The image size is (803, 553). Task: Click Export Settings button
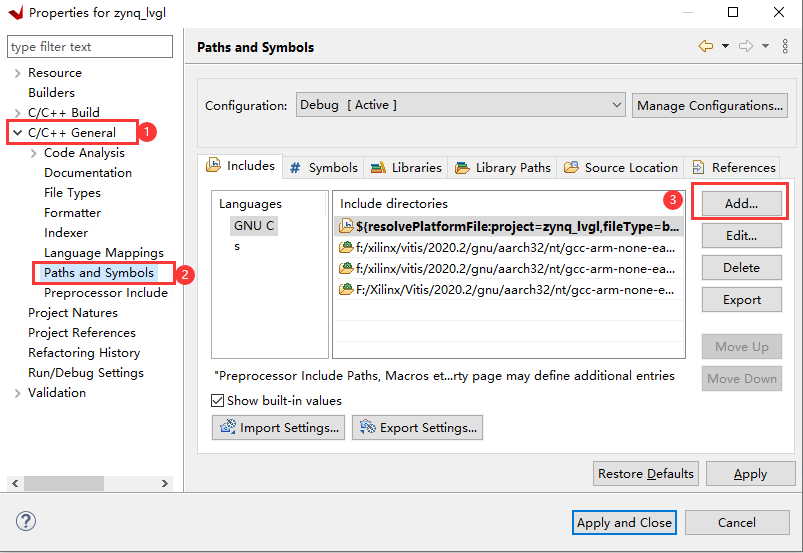click(417, 428)
